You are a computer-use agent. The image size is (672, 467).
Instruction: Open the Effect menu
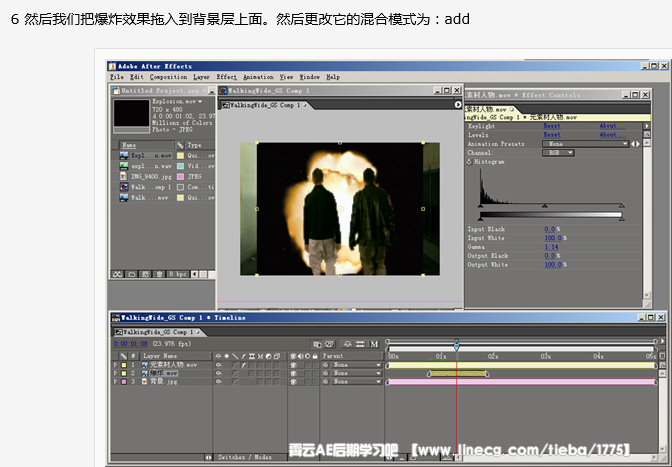(x=226, y=77)
